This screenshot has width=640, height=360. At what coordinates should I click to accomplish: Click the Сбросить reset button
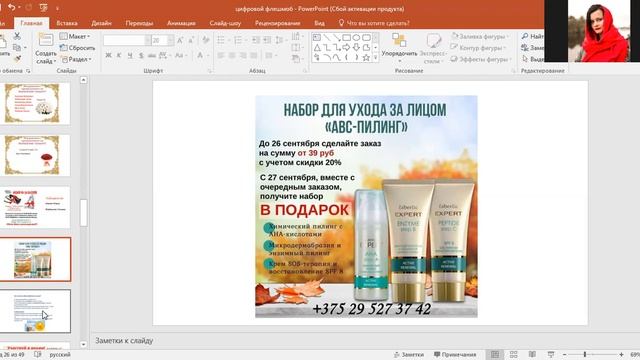click(77, 48)
